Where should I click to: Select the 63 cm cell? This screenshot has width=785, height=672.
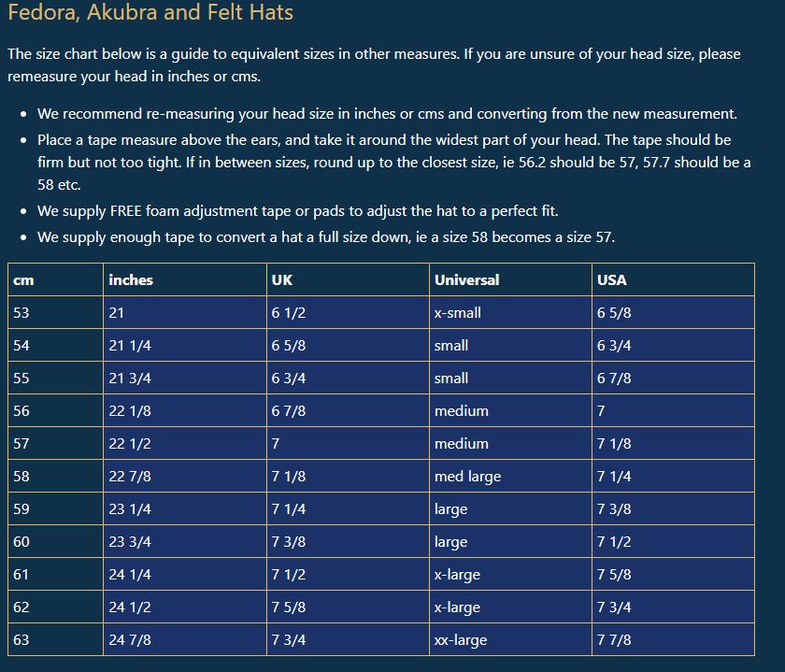coord(55,639)
